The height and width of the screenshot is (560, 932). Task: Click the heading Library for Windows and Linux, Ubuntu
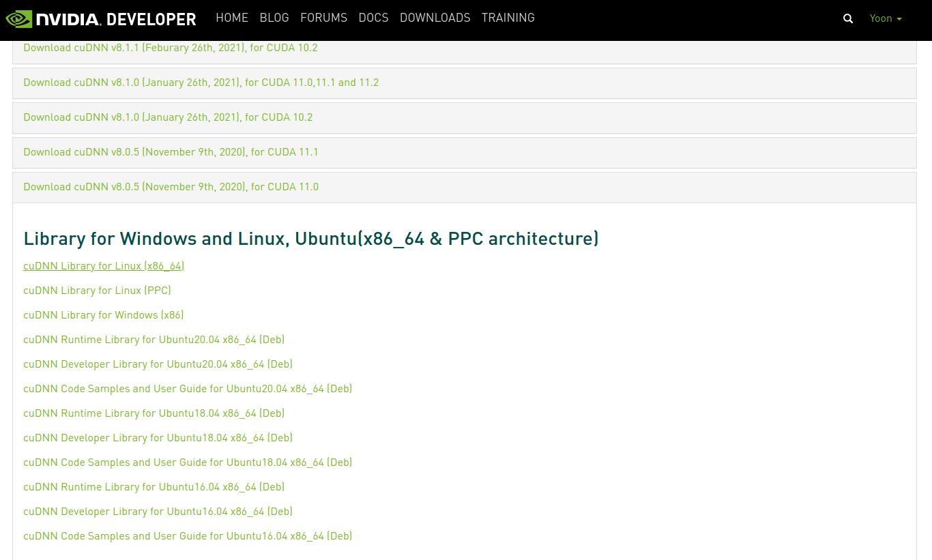coord(311,239)
